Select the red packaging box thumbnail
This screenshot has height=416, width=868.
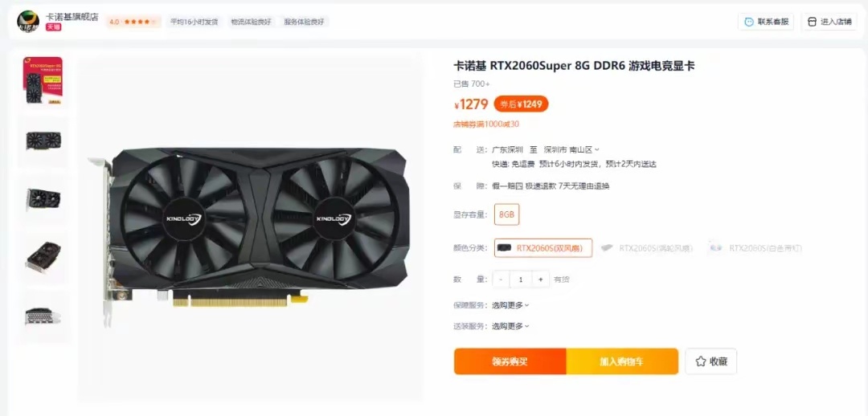[x=43, y=81]
